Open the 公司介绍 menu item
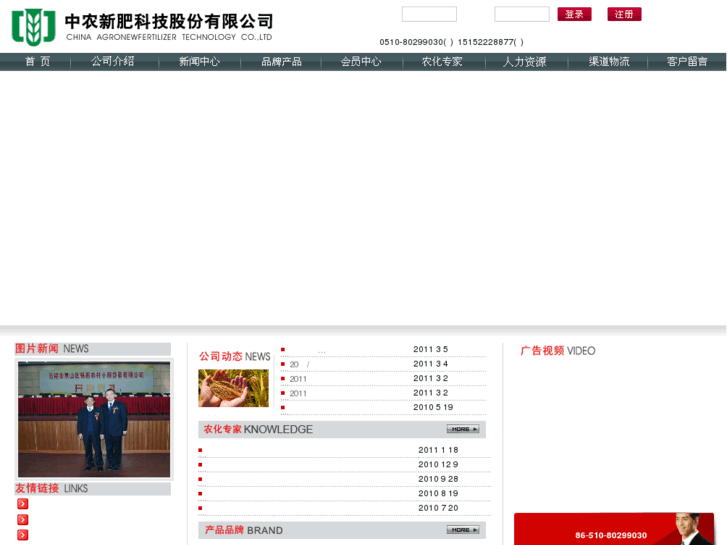The width and height of the screenshot is (727, 545). 113,62
